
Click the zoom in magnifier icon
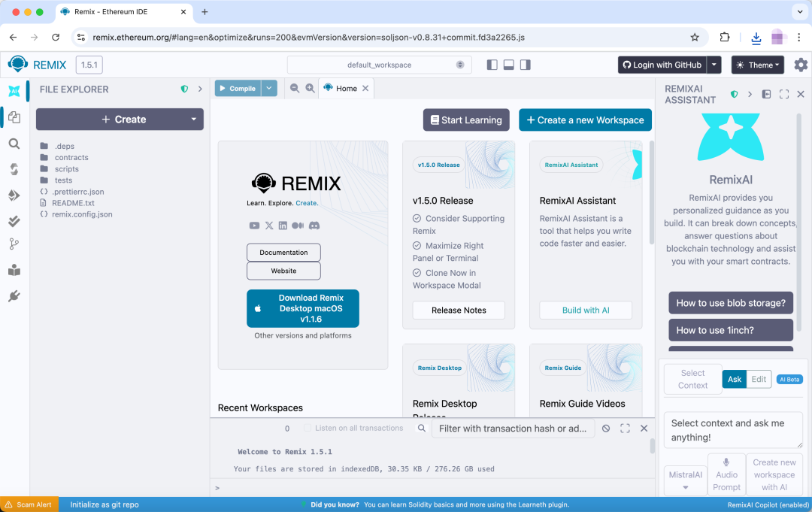tap(310, 89)
